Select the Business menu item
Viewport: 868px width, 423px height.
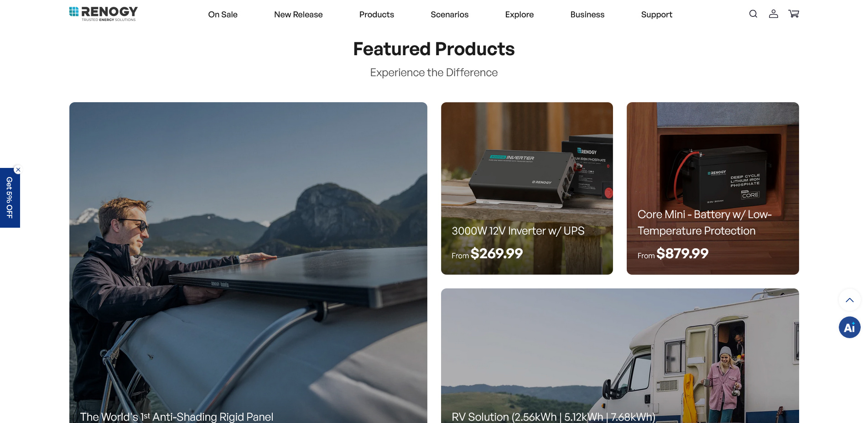tap(587, 15)
